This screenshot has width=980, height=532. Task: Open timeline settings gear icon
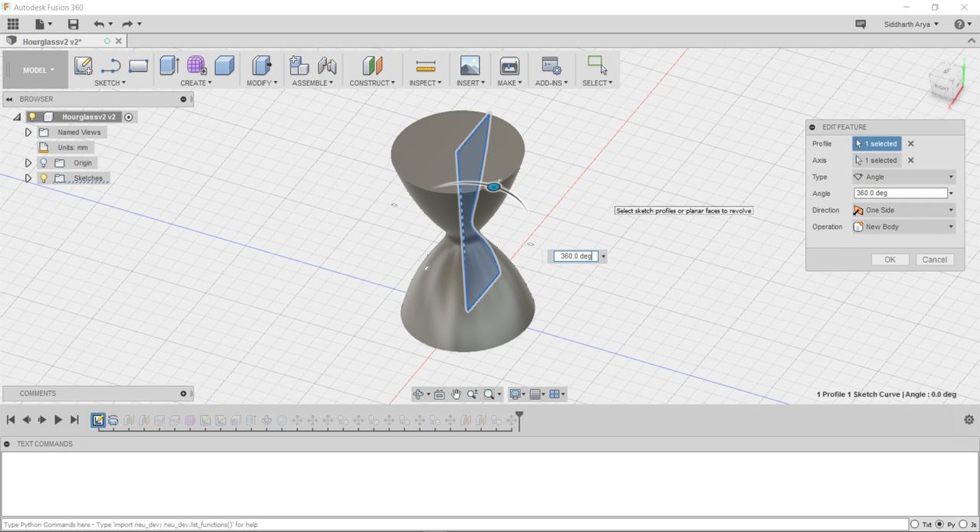[969, 419]
